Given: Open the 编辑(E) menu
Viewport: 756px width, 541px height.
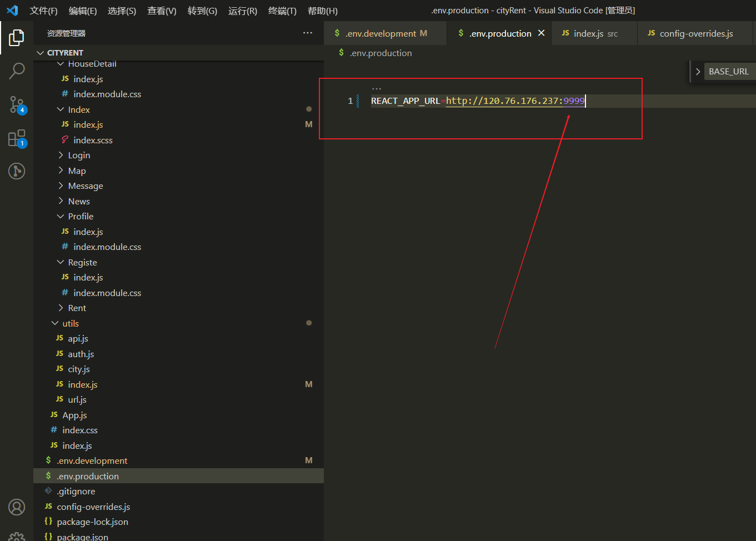Looking at the screenshot, I should click(83, 11).
